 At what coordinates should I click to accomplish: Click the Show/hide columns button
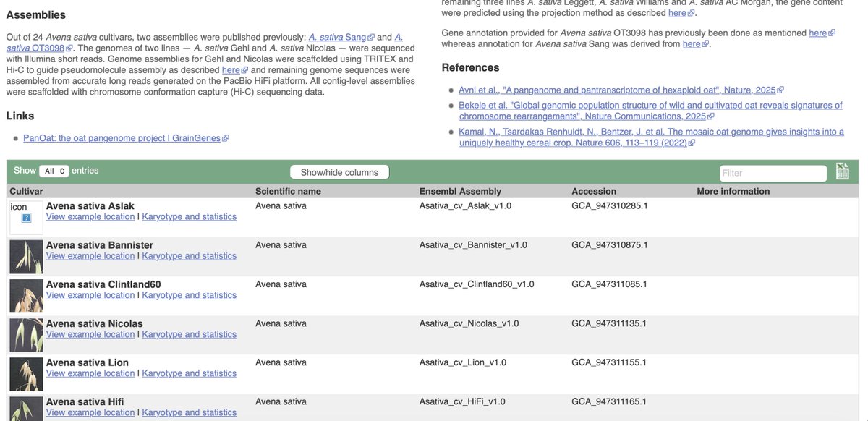tap(339, 172)
